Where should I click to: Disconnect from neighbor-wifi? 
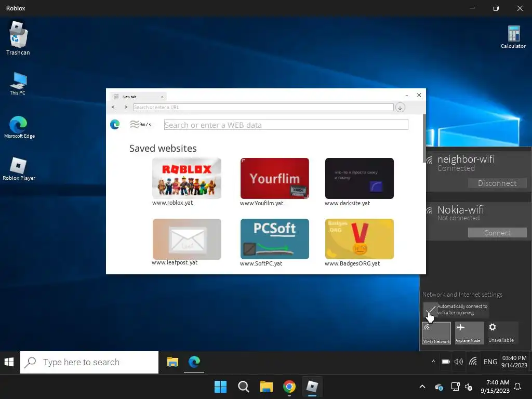point(497,183)
